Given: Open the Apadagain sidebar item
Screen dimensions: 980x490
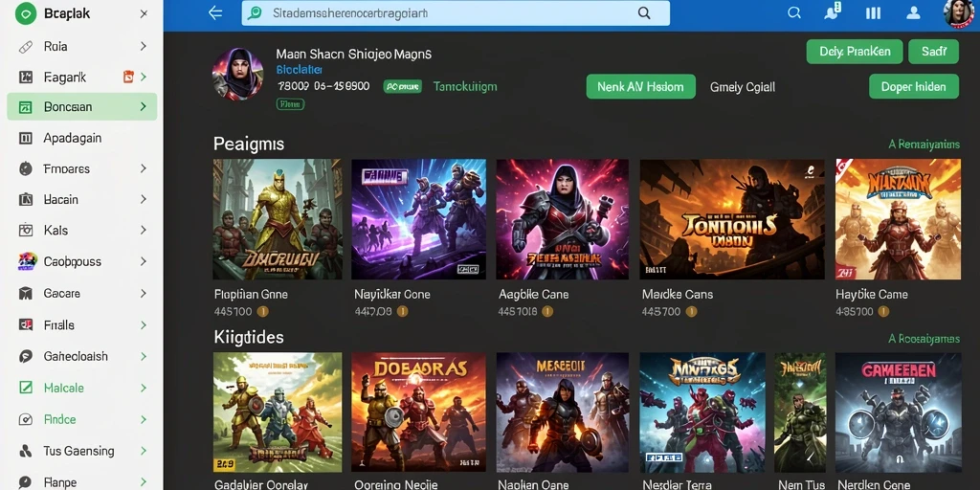Looking at the screenshot, I should click(x=82, y=138).
